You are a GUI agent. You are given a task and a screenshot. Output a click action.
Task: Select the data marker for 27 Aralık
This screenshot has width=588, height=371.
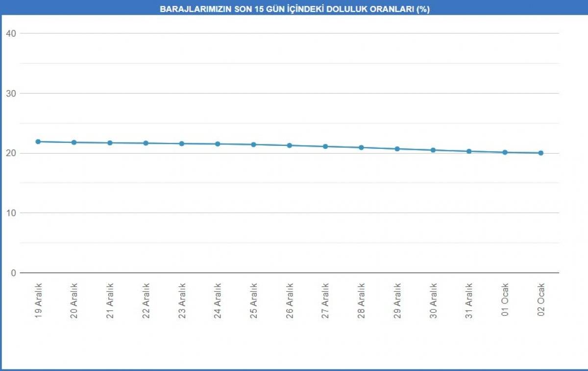pyautogui.click(x=325, y=146)
